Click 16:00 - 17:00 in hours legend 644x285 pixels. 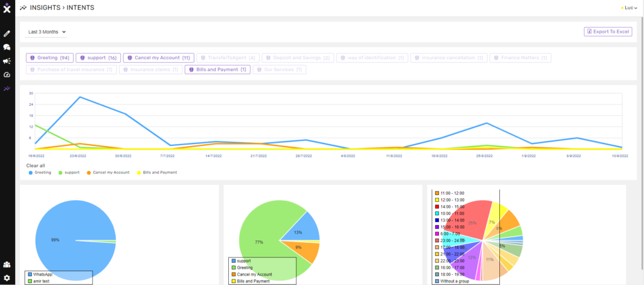pos(449,268)
